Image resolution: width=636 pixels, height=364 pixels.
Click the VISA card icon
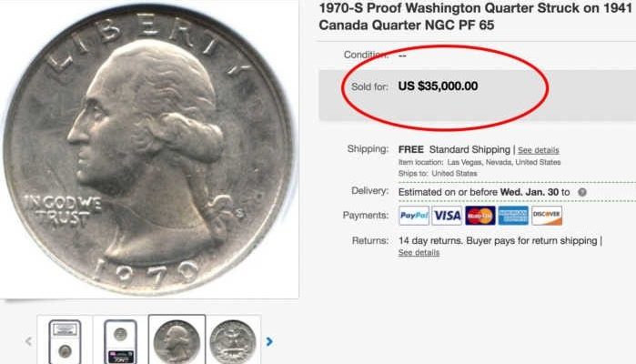coord(447,216)
